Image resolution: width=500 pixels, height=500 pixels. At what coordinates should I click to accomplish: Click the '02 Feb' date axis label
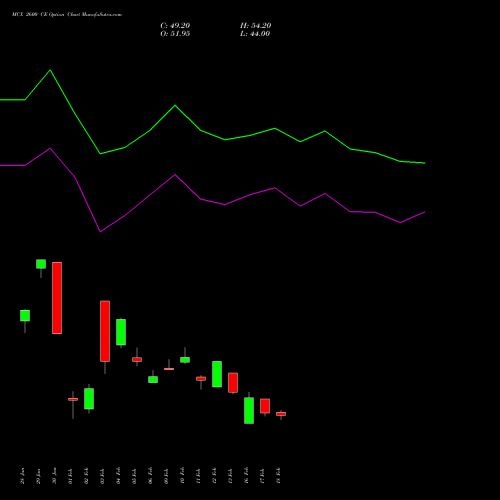click(86, 476)
